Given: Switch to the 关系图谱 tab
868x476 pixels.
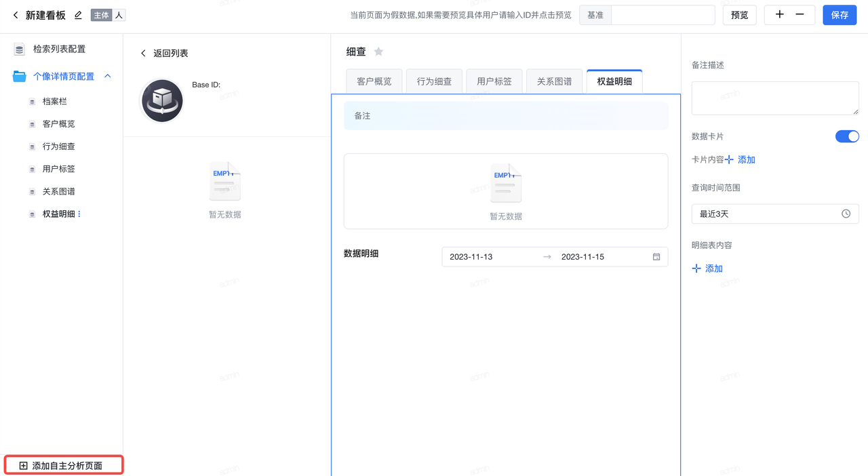Looking at the screenshot, I should pyautogui.click(x=554, y=81).
